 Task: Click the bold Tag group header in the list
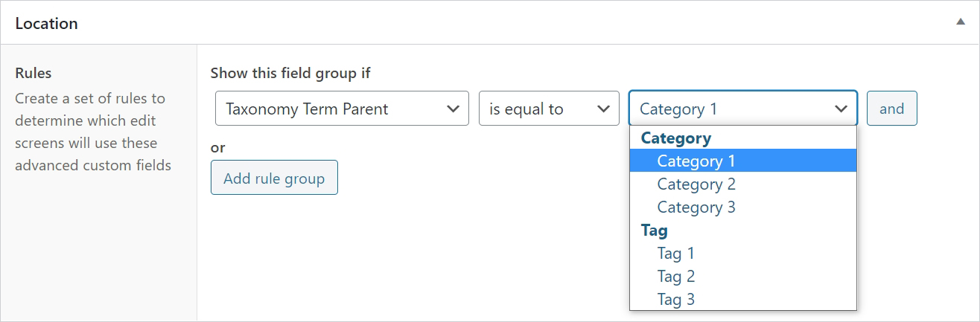655,231
